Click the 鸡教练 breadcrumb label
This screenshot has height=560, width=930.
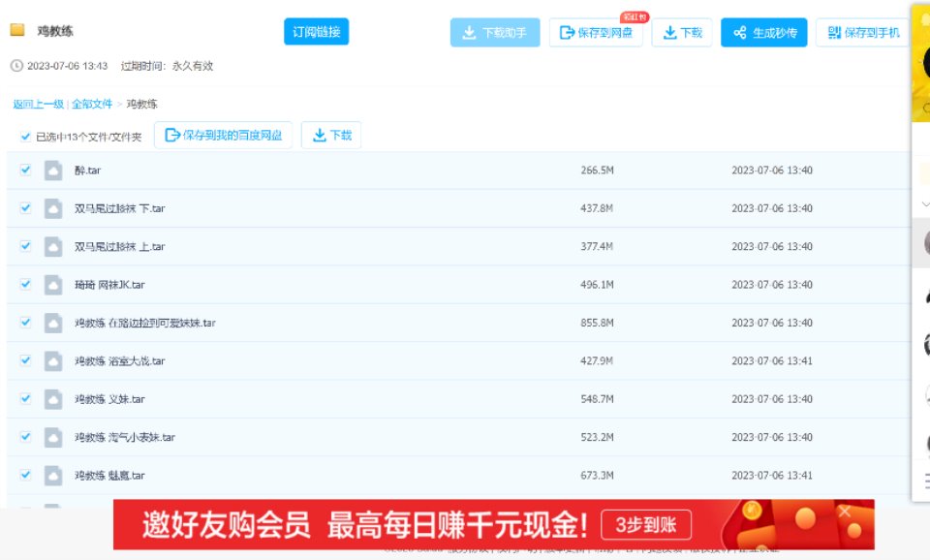141,104
